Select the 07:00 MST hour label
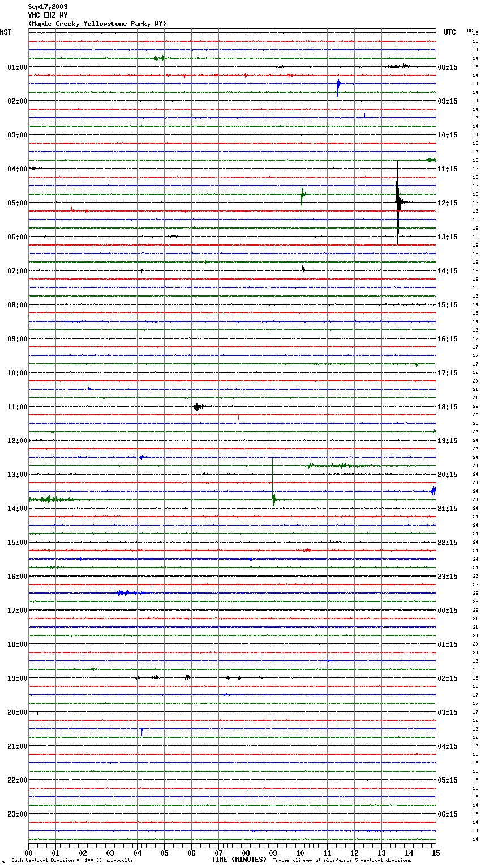Screen dimensions: 481x868 tap(18, 271)
